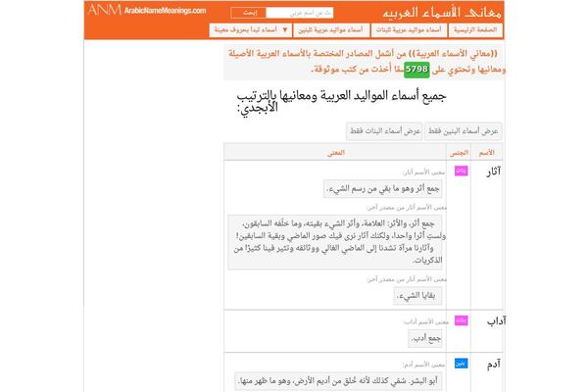Click عرض أسماء البنين فقط filter button
588x392 pixels.
[463, 131]
